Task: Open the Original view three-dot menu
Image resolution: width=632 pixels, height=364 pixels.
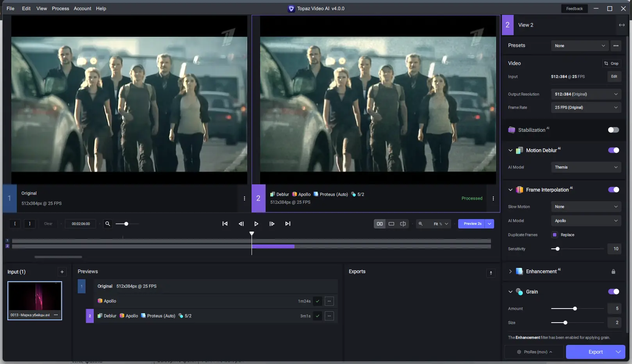Action: 245,198
